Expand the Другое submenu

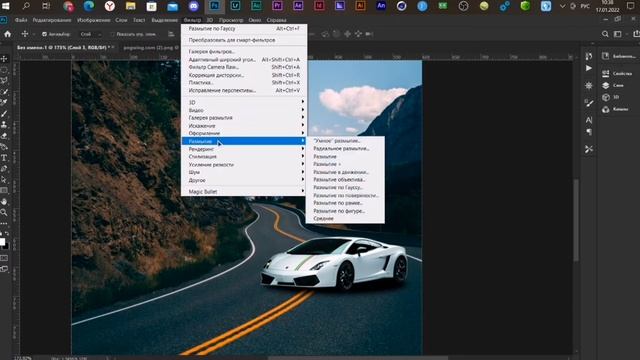tap(244, 180)
